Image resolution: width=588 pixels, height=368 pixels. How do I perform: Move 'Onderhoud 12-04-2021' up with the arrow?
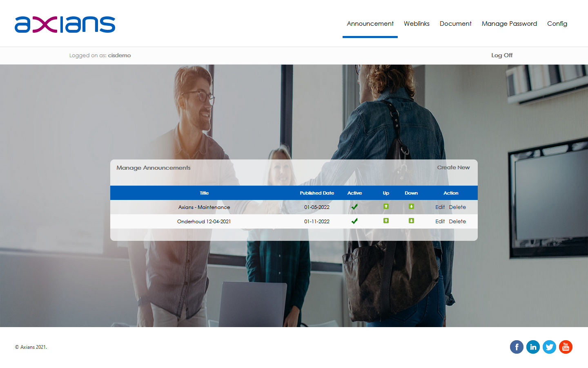(385, 221)
